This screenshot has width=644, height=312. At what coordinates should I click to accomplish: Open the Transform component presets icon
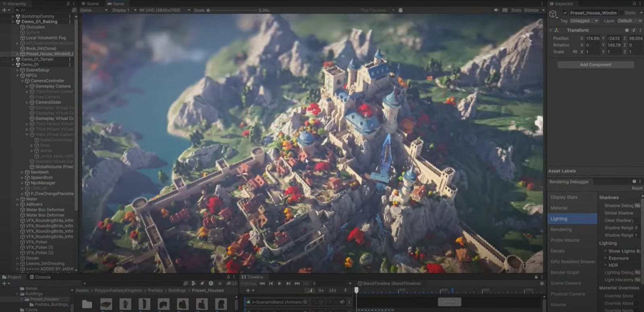click(x=634, y=30)
